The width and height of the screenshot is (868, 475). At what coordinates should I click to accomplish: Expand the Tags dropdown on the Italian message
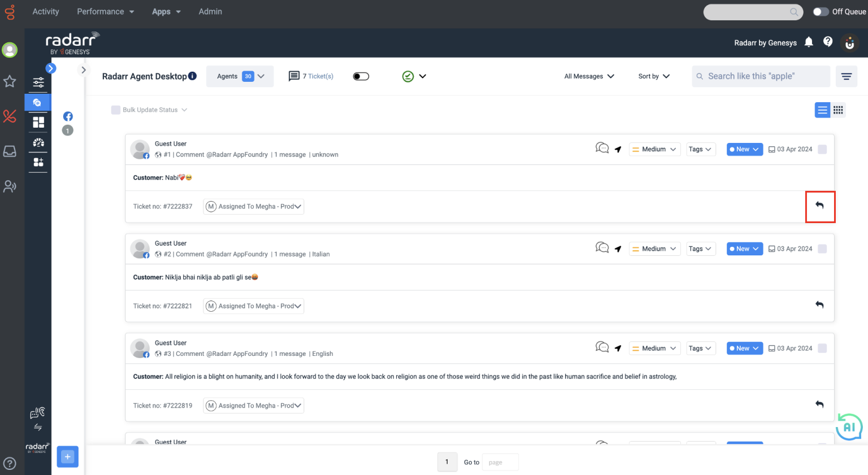pos(701,249)
